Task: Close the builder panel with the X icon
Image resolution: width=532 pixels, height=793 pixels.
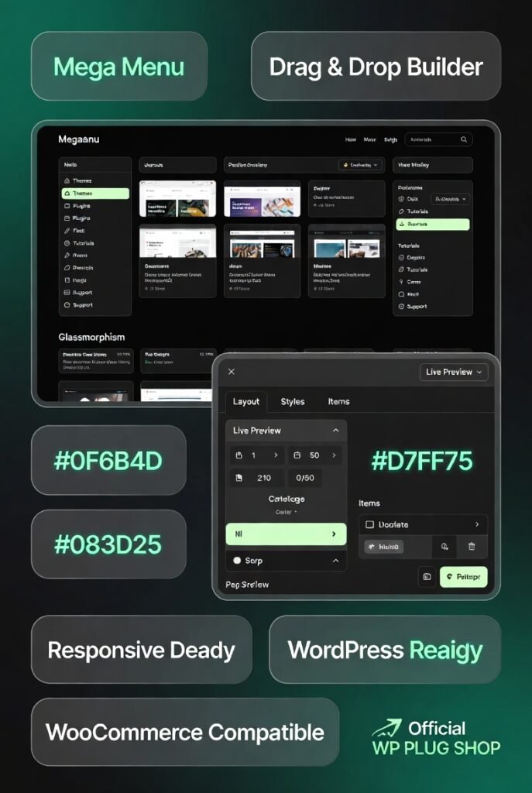Action: (x=231, y=372)
